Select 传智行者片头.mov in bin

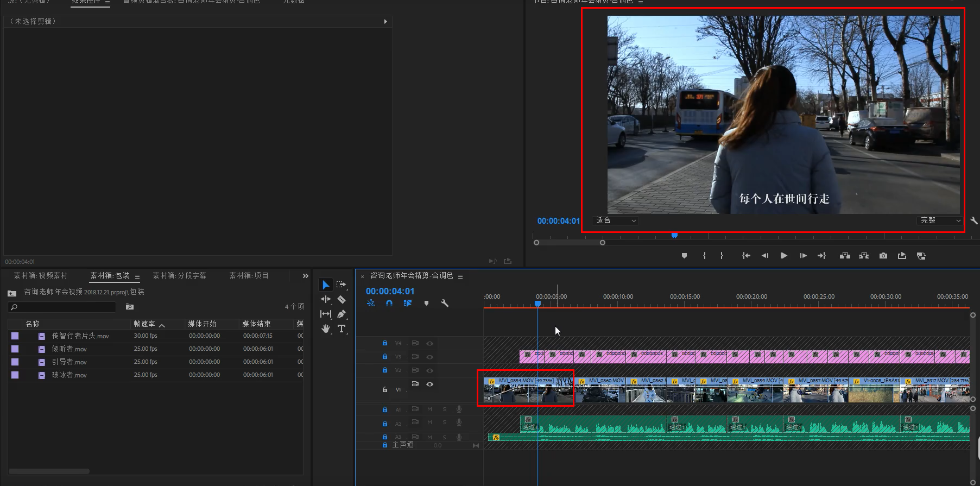[x=80, y=336]
